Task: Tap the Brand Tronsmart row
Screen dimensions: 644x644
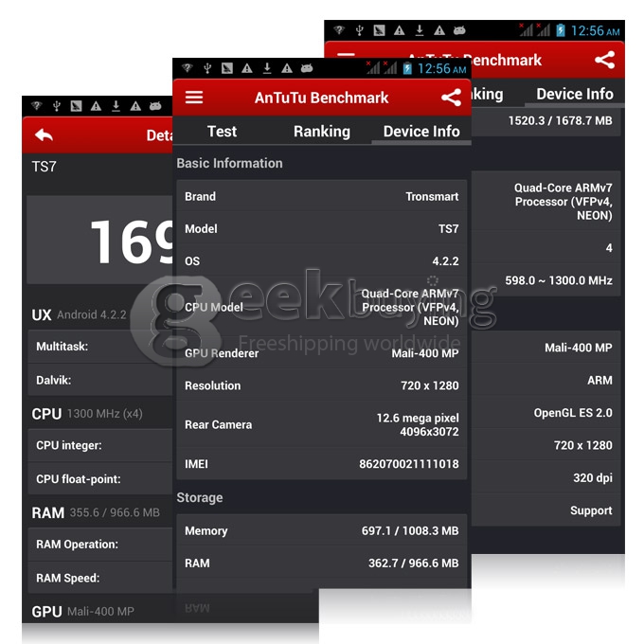Action: [x=322, y=196]
